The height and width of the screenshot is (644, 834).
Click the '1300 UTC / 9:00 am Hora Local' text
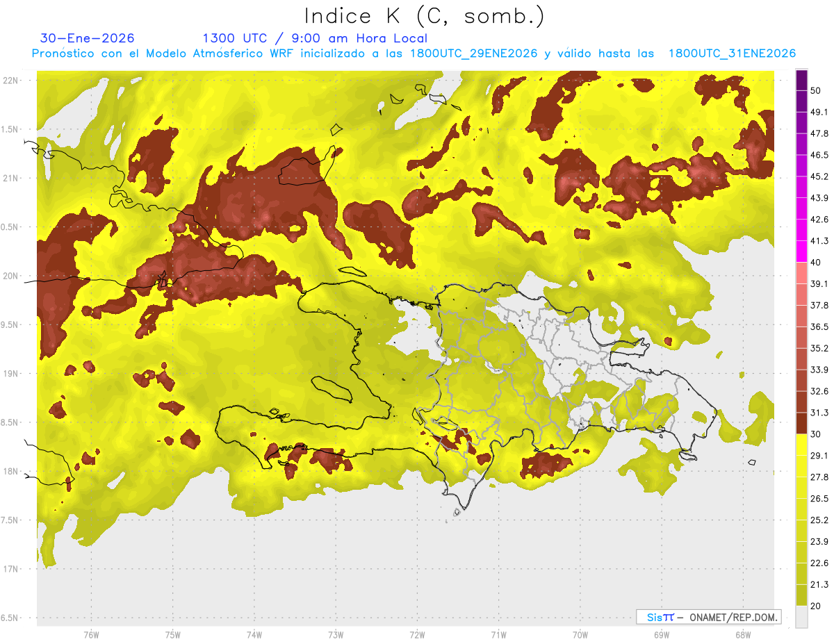tap(315, 38)
